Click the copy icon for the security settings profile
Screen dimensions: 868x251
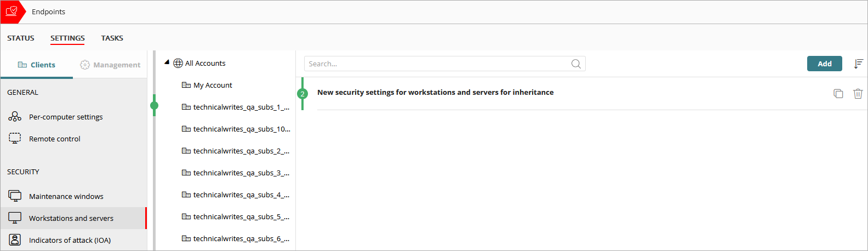click(x=838, y=94)
